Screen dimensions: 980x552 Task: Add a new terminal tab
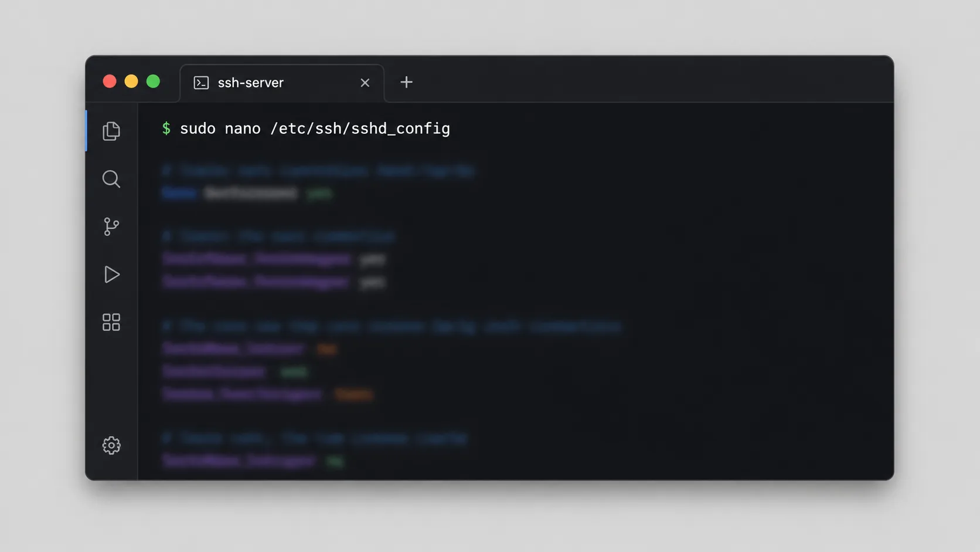coord(406,82)
